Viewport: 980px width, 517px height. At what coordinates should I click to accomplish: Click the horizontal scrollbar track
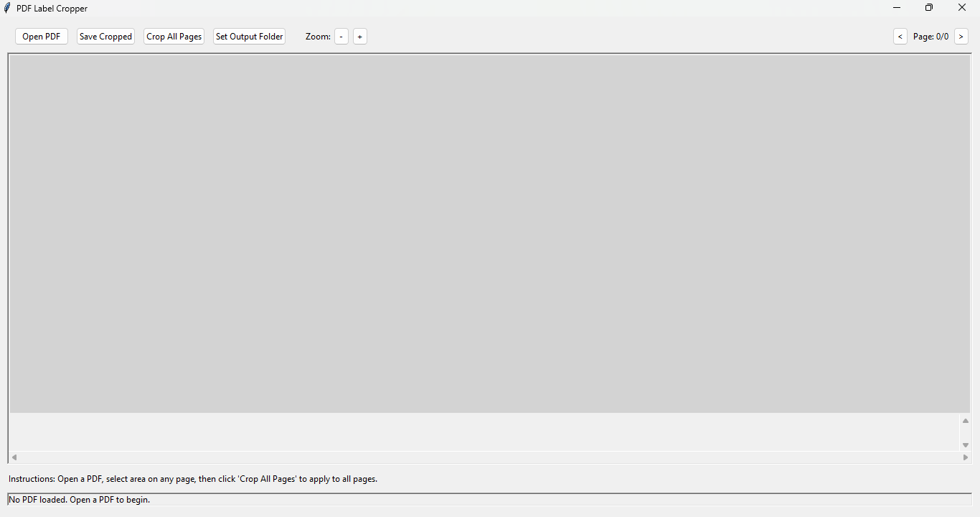pyautogui.click(x=488, y=457)
